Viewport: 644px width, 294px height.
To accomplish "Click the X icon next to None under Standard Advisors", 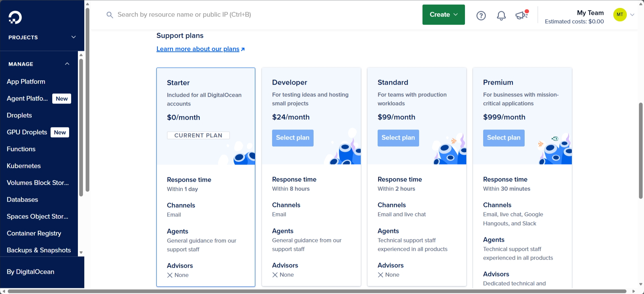I will [x=381, y=275].
